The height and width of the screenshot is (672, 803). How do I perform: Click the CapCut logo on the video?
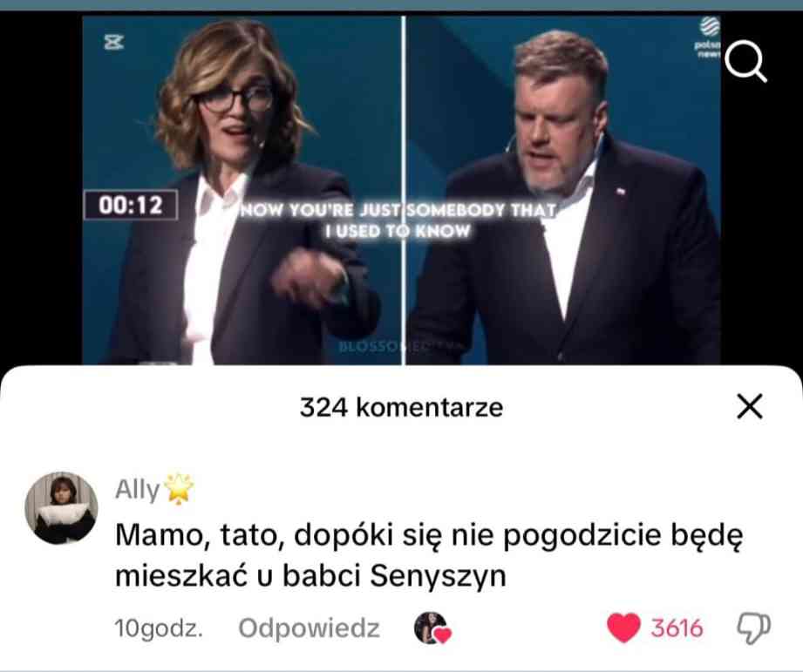coord(113,42)
